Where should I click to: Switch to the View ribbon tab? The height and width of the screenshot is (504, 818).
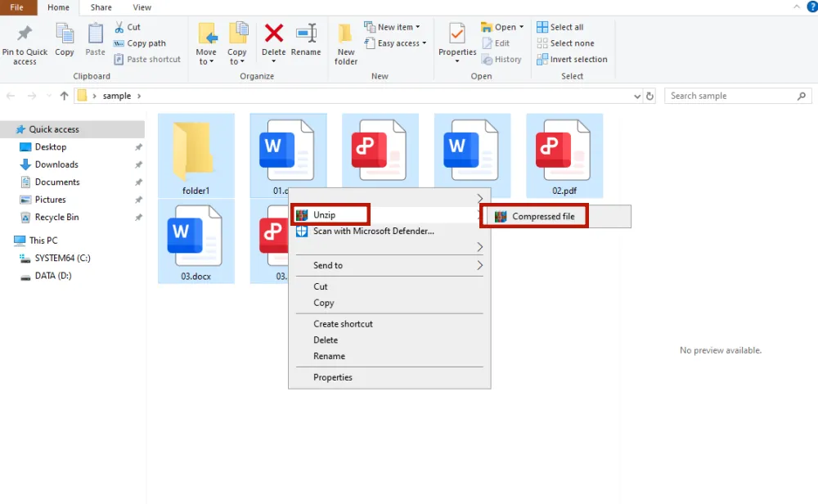pos(142,7)
